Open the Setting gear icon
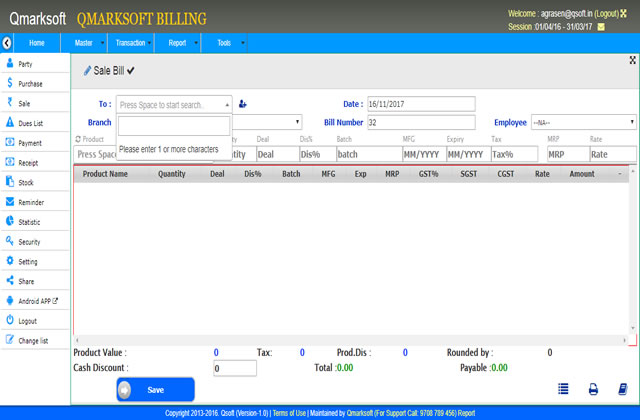This screenshot has height=420, width=640. [10, 260]
